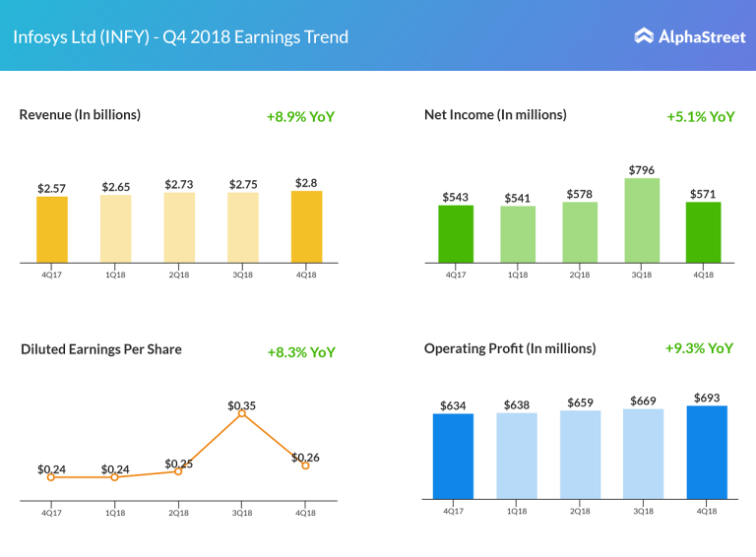Image resolution: width=756 pixels, height=557 pixels.
Task: Click the AlphaStreet logo icon
Action: coord(644,36)
